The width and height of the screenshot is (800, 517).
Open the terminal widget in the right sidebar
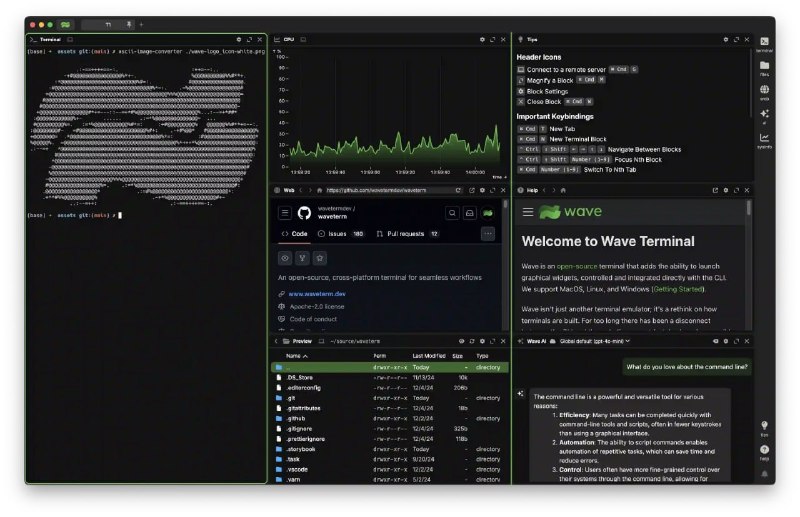coord(764,44)
